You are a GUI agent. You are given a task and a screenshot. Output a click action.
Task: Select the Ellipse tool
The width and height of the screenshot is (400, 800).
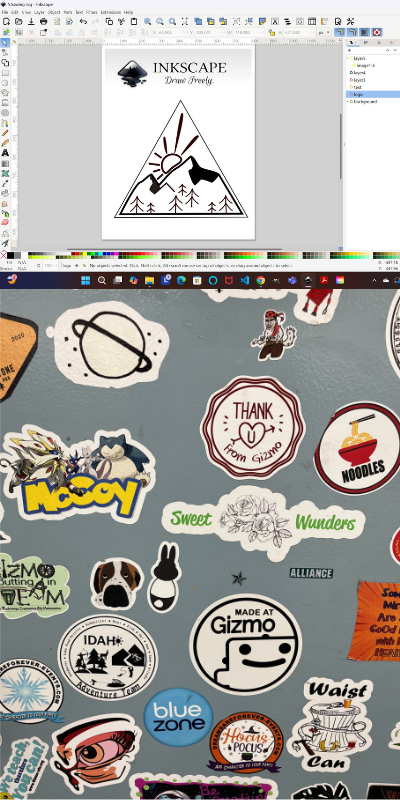5,82
